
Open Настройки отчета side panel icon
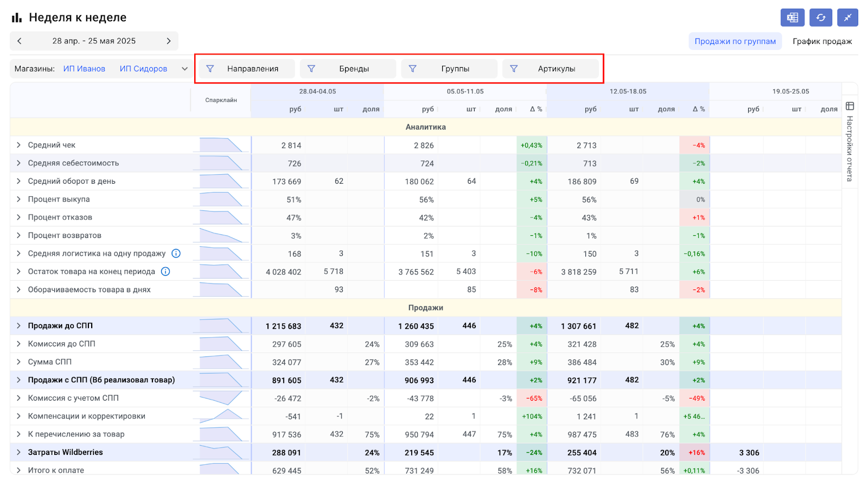point(850,106)
